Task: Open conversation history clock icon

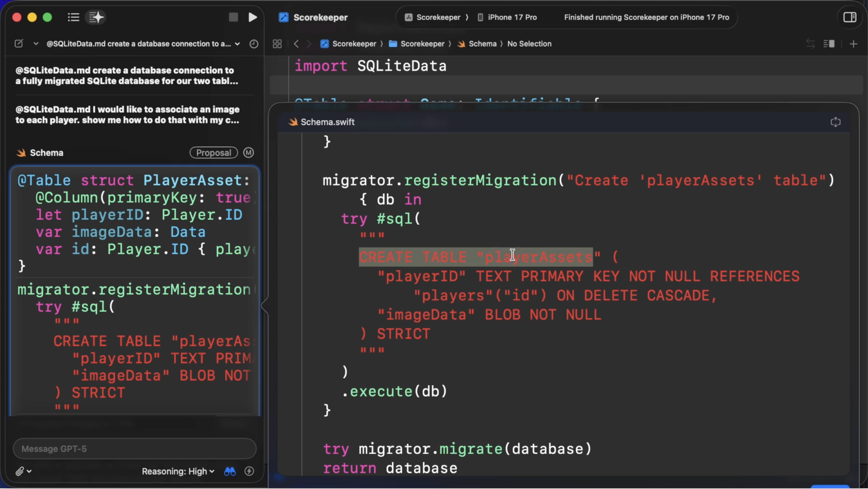Action: click(x=254, y=44)
